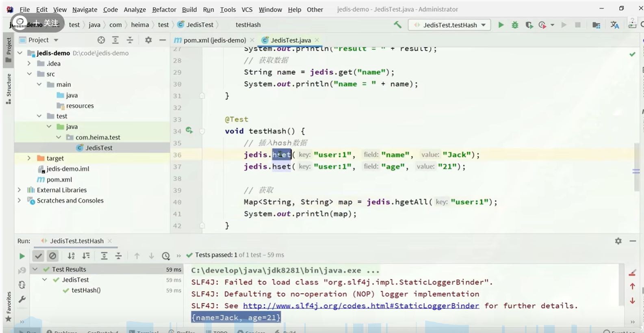Open Project panel settings gear
This screenshot has height=333, width=644.
click(148, 40)
